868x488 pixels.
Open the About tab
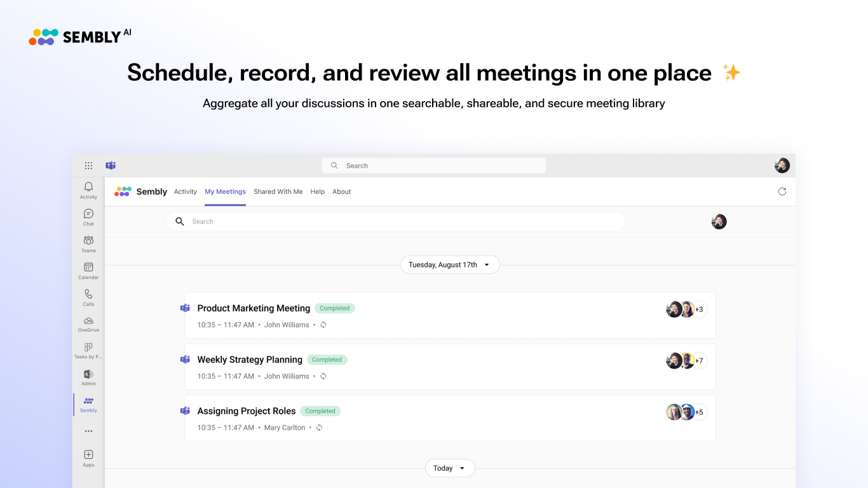coord(342,192)
